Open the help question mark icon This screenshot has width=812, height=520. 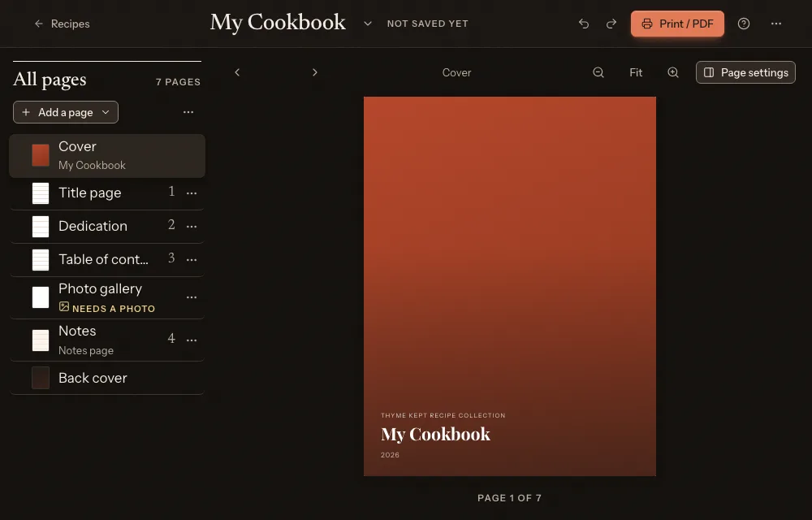point(744,24)
